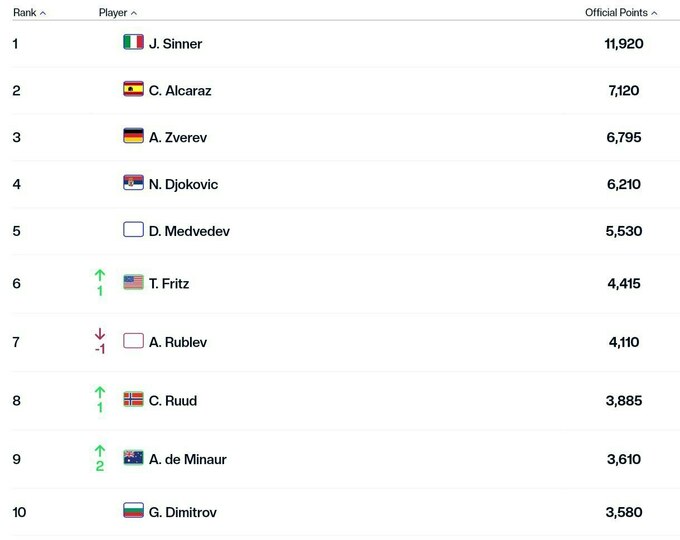This screenshot has height=540, width=680.
Task: Click the Australian flag beside A. de Minaur
Action: pos(133,459)
